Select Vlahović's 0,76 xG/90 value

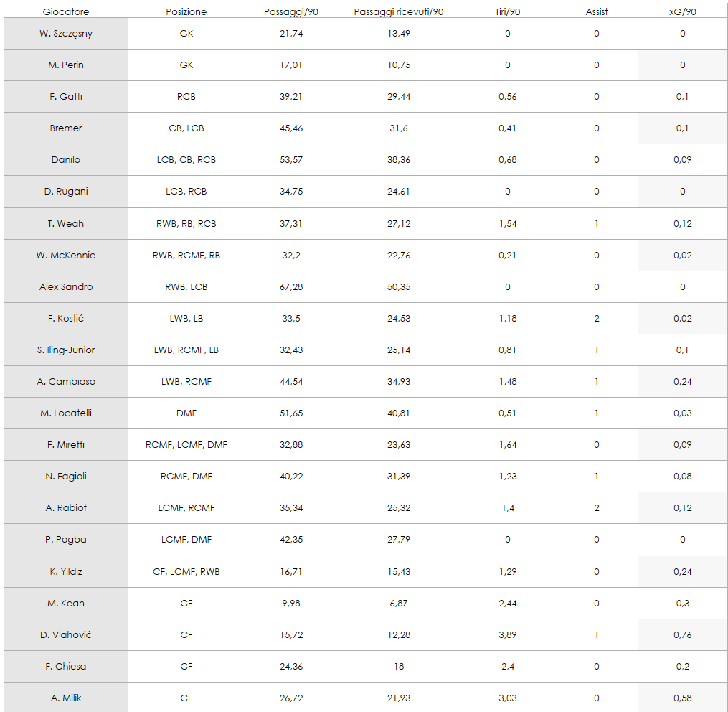coord(682,635)
